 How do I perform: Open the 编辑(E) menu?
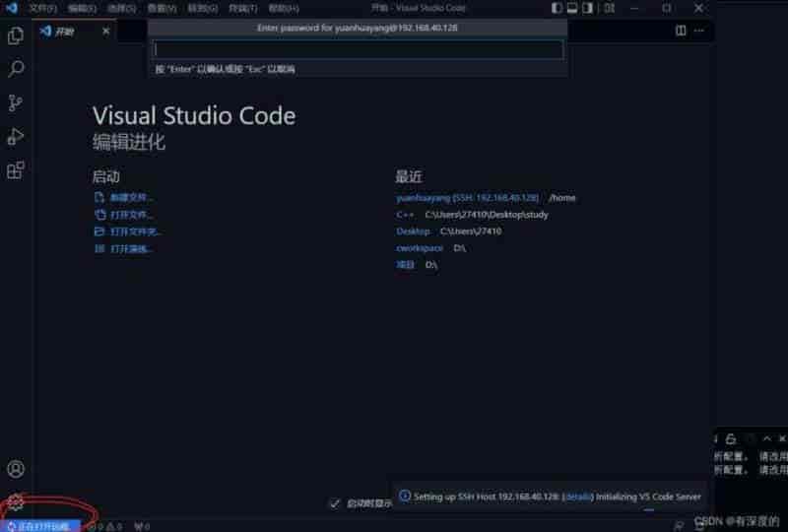82,8
